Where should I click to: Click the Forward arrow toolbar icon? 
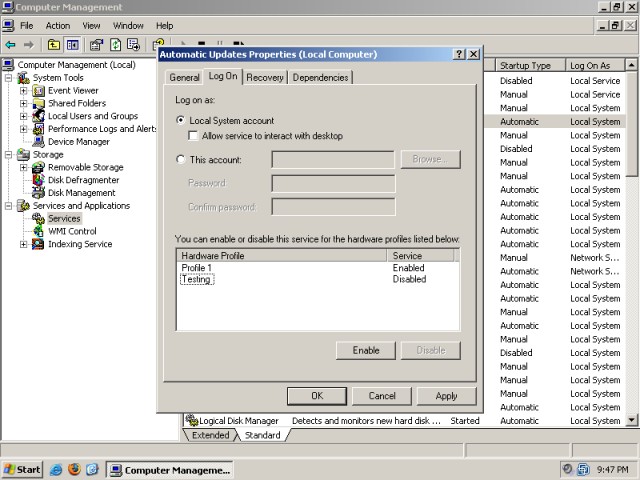(x=29, y=44)
